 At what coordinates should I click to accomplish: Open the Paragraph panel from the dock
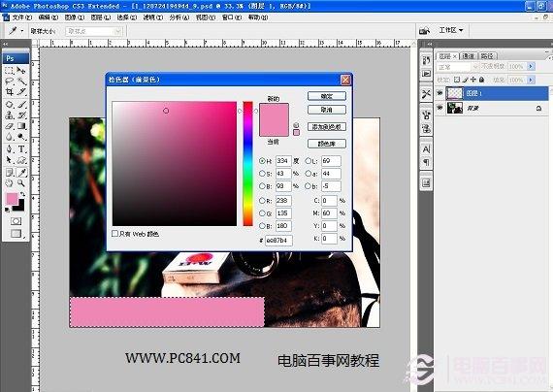[426, 162]
